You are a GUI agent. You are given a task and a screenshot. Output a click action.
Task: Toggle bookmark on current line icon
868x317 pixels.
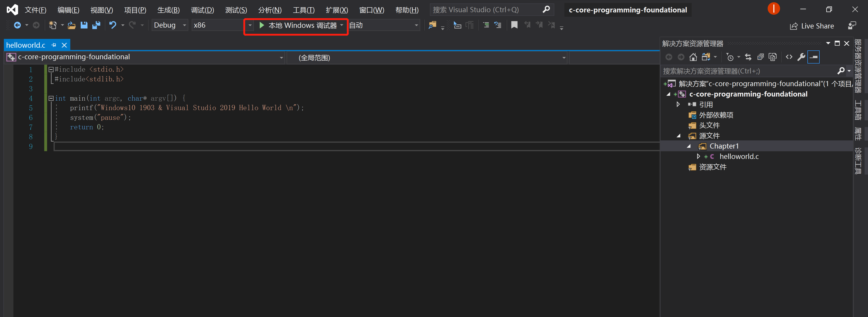(514, 25)
